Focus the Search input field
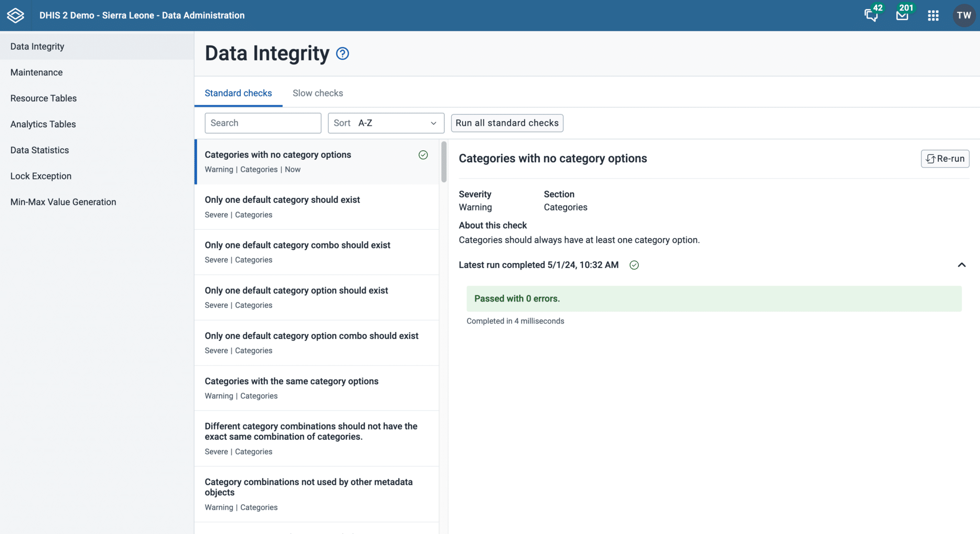 263,123
